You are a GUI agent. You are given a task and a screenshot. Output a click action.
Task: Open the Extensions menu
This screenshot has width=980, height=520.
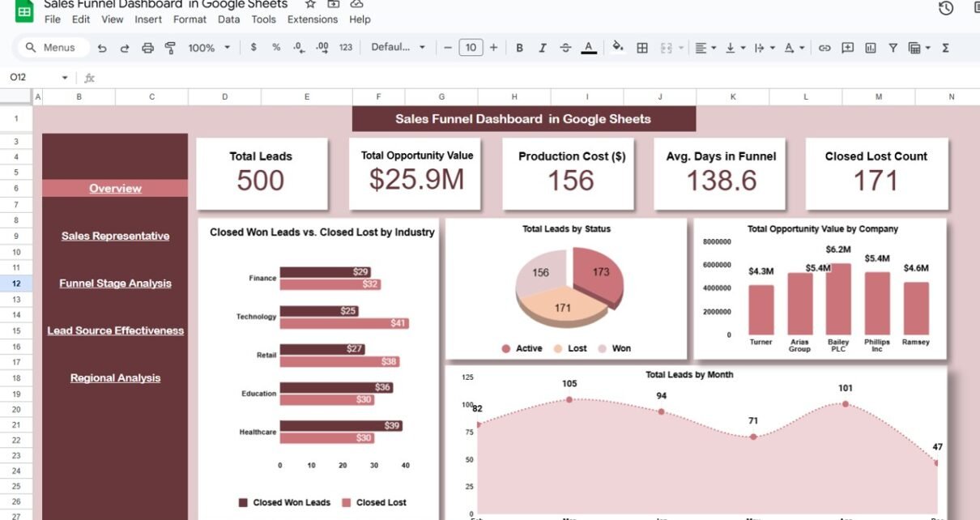coord(313,19)
